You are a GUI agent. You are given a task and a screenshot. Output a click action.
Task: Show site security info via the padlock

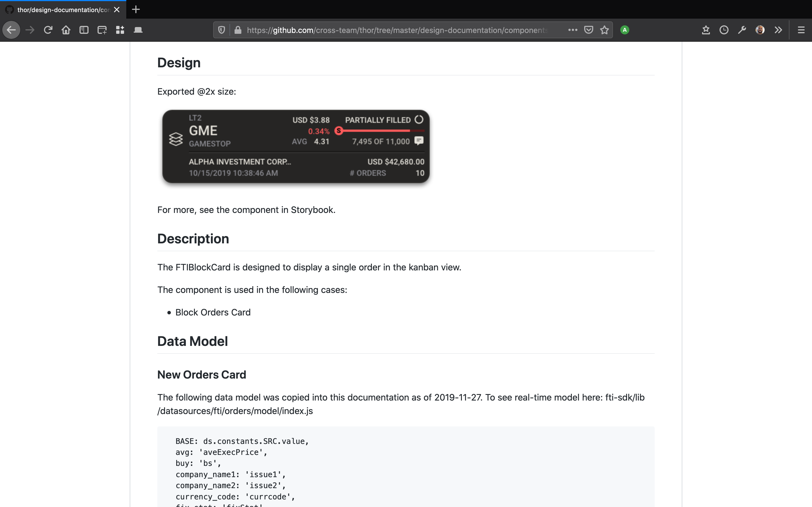coord(238,30)
